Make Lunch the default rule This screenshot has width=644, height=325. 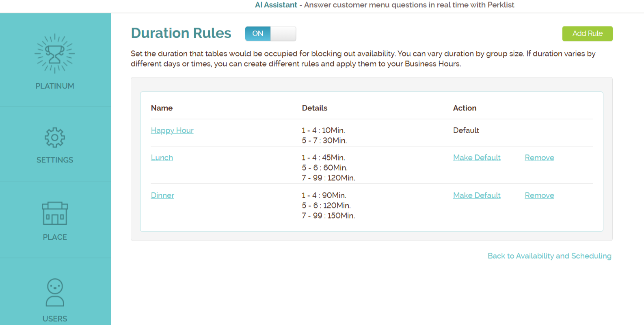[477, 158]
